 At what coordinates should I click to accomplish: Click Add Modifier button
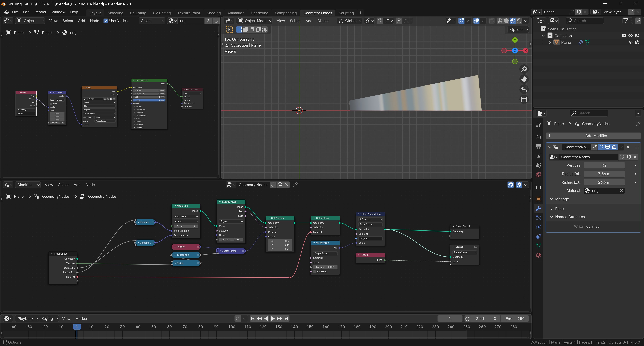pos(593,136)
